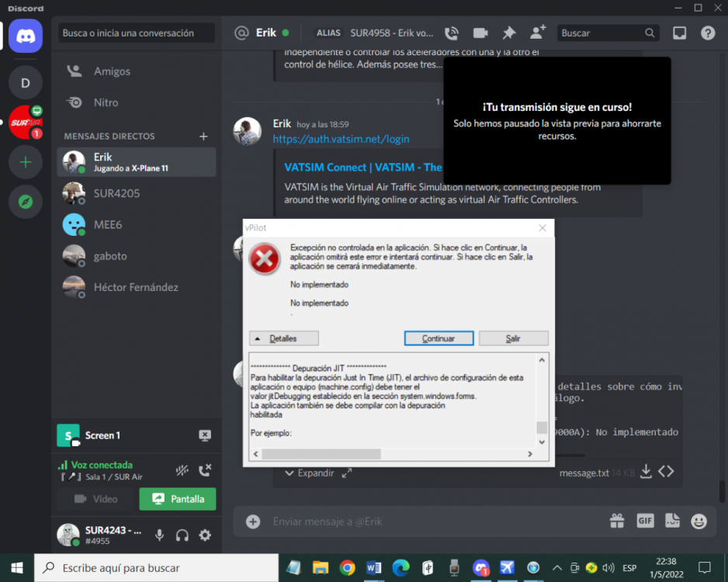Toggle headphones deafen in user panel

[x=182, y=535]
